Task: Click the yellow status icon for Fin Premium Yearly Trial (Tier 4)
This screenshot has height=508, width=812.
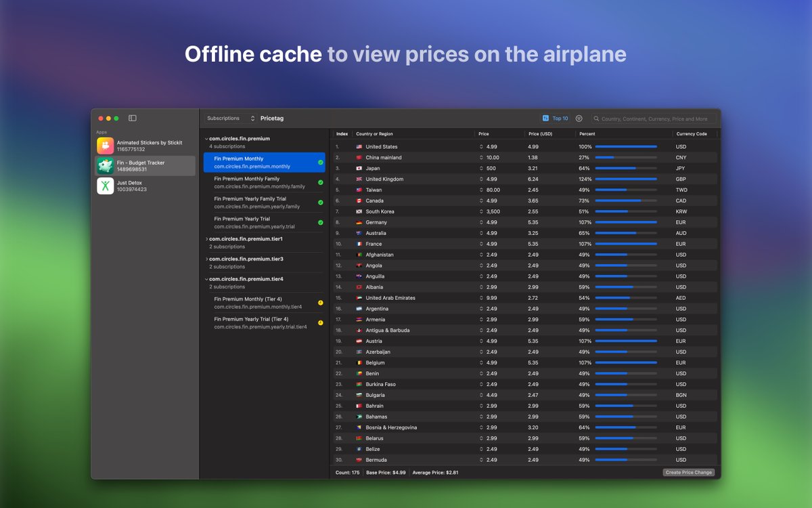Action: [321, 322]
